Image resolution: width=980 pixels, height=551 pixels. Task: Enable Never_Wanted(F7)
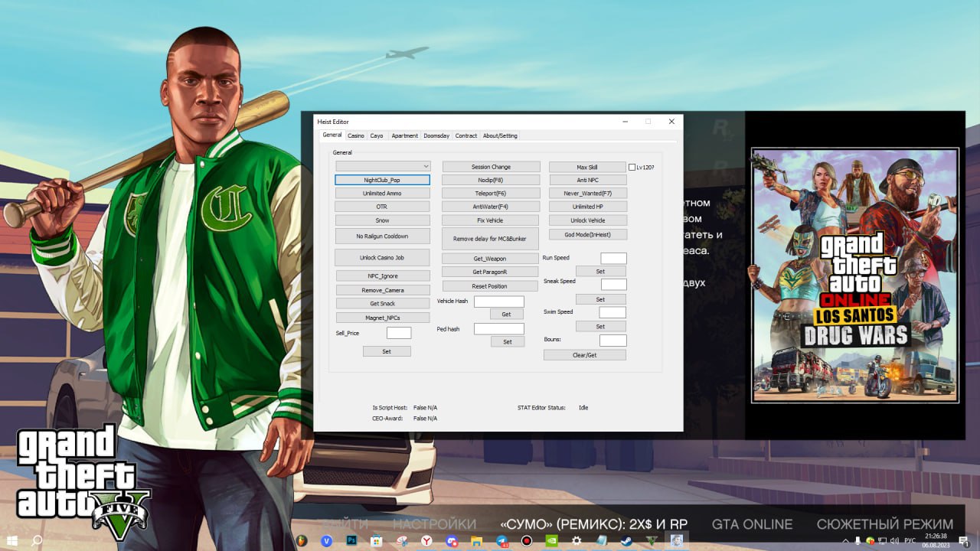pyautogui.click(x=587, y=194)
